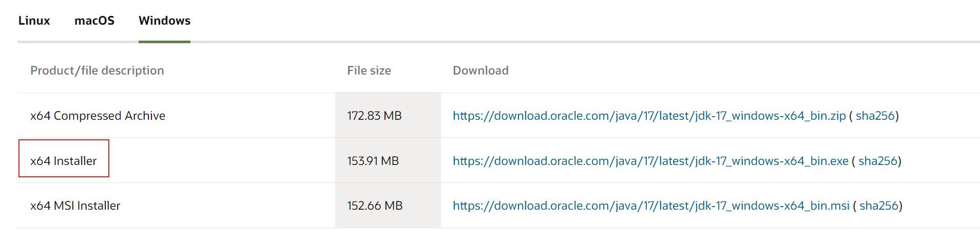Click the gray divider line under the tabs
This screenshot has width=980, height=239.
pyautogui.click(x=585, y=42)
